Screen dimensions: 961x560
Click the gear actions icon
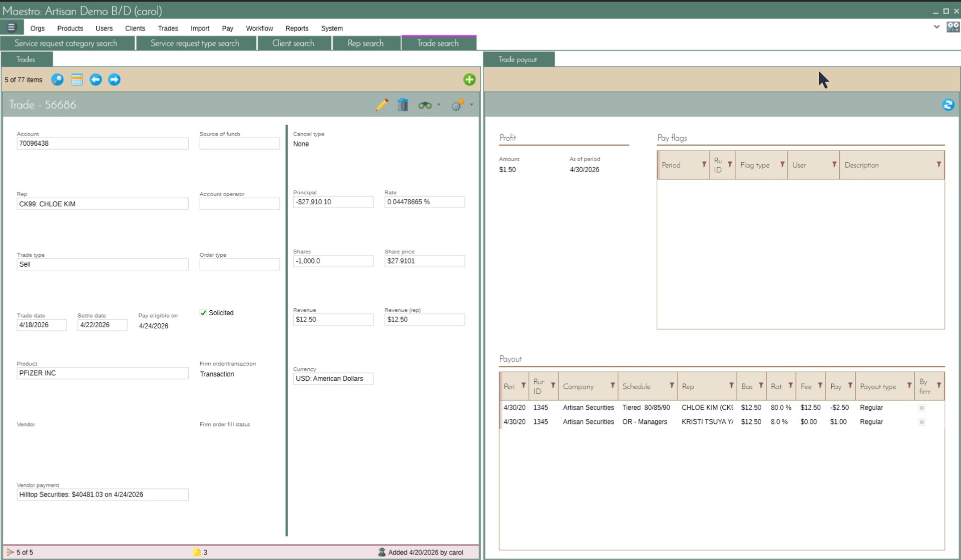(x=457, y=105)
